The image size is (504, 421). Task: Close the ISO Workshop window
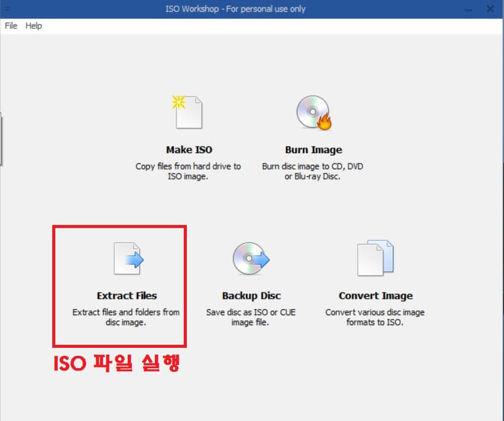click(x=490, y=9)
